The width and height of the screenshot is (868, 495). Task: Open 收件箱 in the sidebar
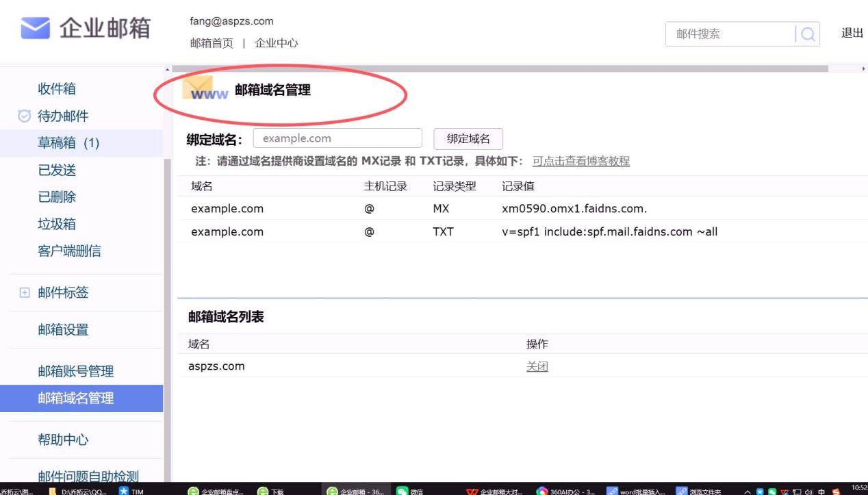point(57,89)
